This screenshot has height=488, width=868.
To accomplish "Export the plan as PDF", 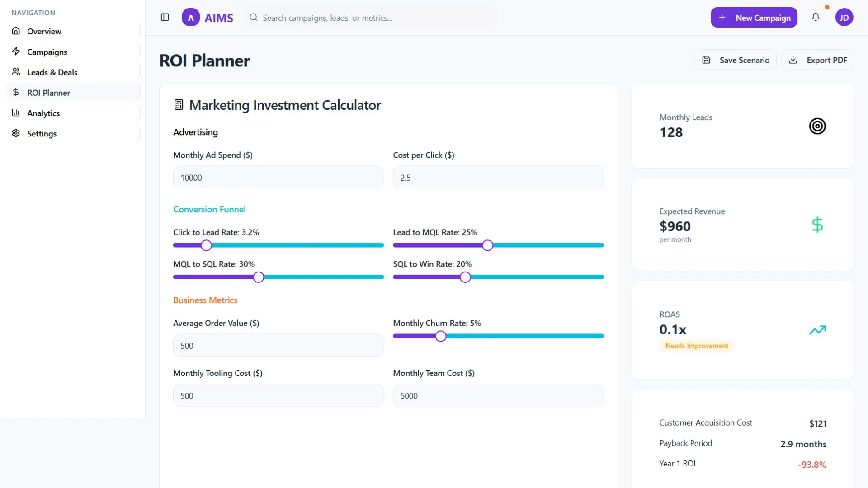I will (x=817, y=60).
